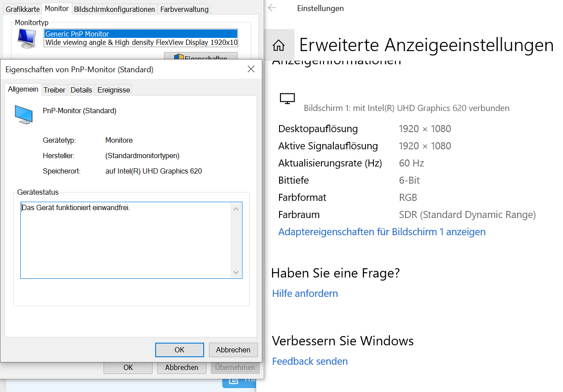Click the Gerätetyp value Monitore
This screenshot has height=392, width=563.
coord(119,140)
